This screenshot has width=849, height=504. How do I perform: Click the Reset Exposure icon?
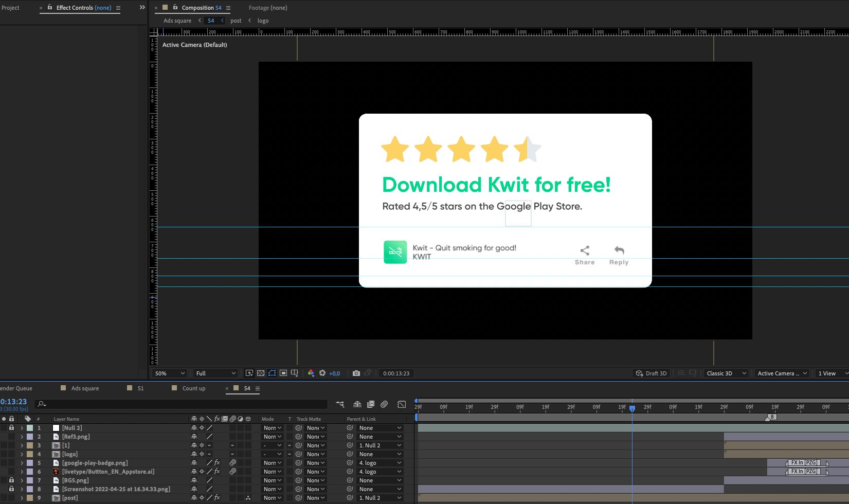click(322, 373)
